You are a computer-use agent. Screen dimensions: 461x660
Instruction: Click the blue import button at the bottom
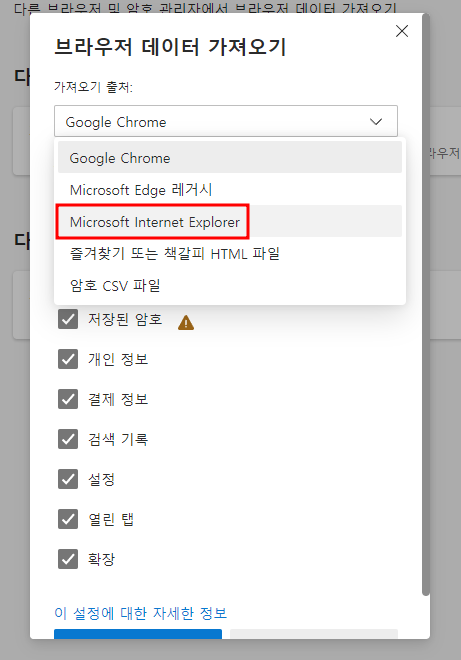point(138,634)
